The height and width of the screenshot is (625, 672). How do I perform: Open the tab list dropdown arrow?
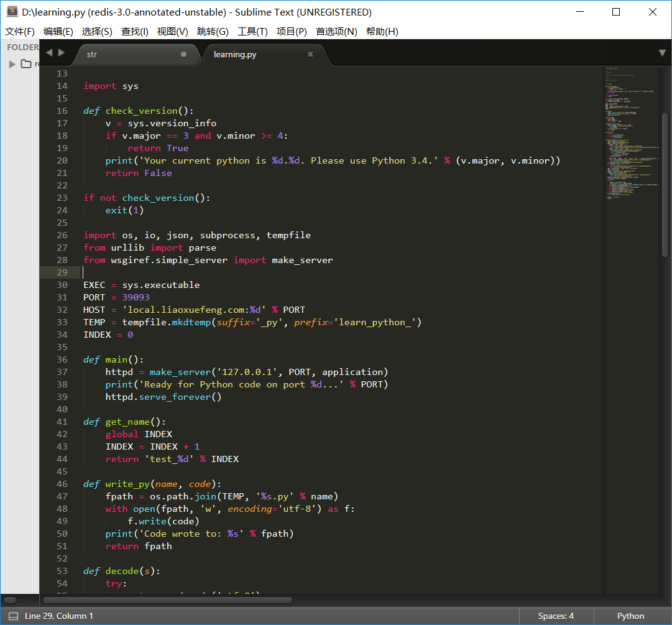point(662,53)
